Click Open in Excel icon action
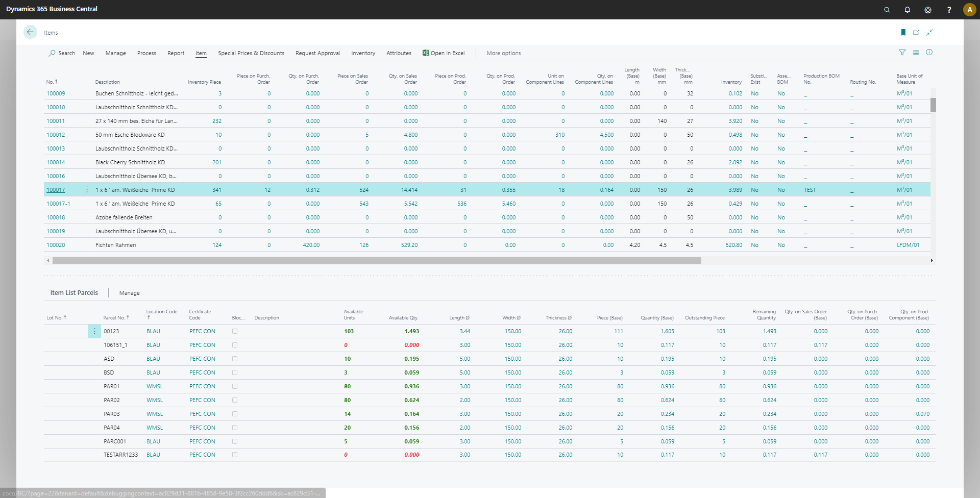This screenshot has height=498, width=980. point(444,53)
